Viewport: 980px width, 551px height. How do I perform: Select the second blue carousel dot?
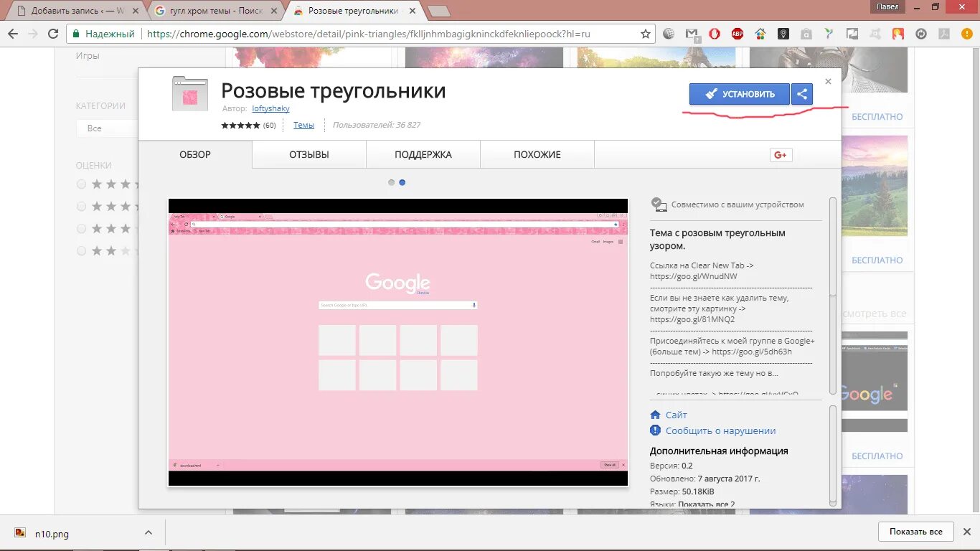coord(402,182)
